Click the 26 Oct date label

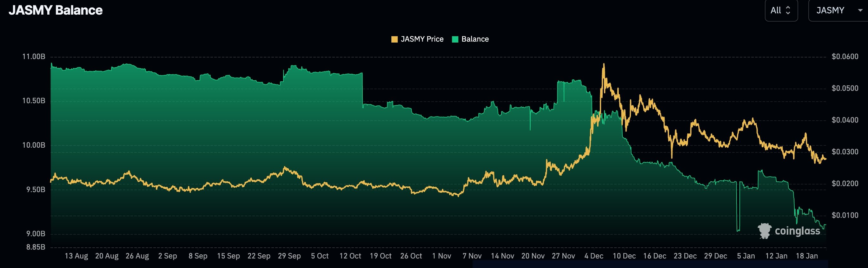pos(411,256)
